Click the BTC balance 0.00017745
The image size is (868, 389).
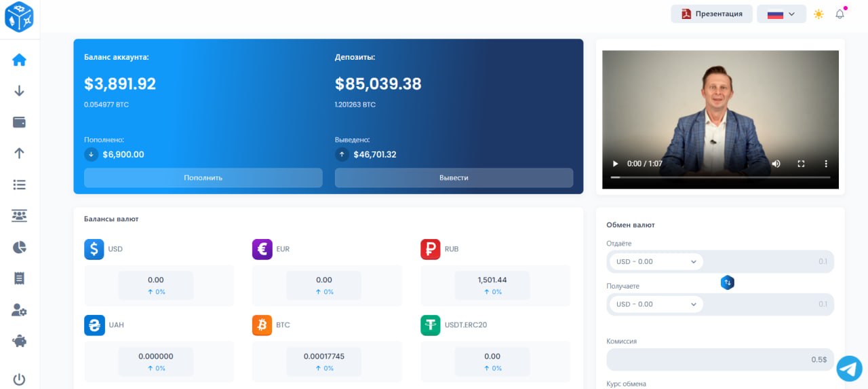324,356
